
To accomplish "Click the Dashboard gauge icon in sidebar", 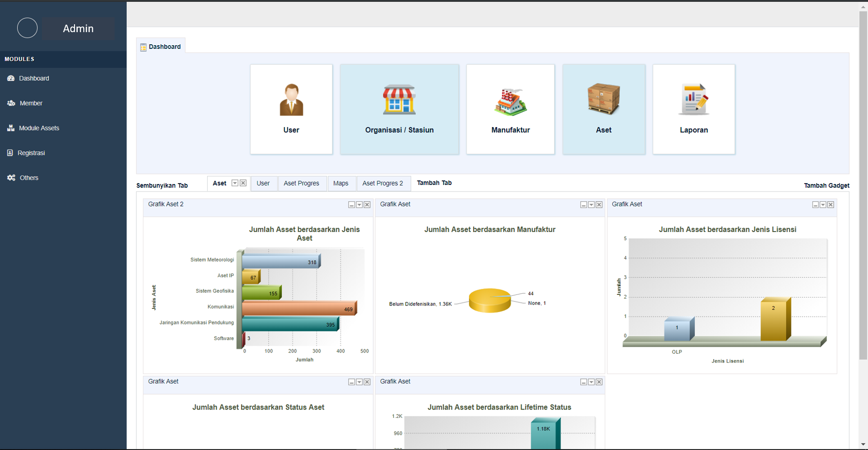I will point(11,78).
